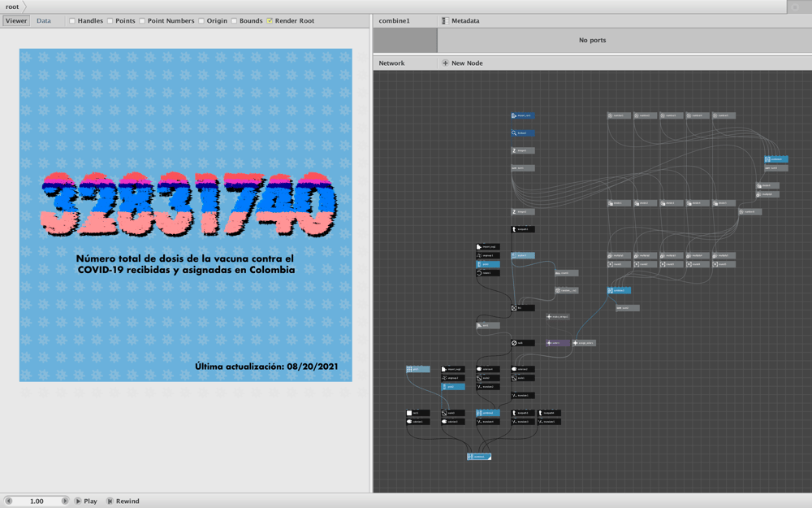Switch to the Data tab
This screenshot has height=508, width=812.
(x=44, y=21)
